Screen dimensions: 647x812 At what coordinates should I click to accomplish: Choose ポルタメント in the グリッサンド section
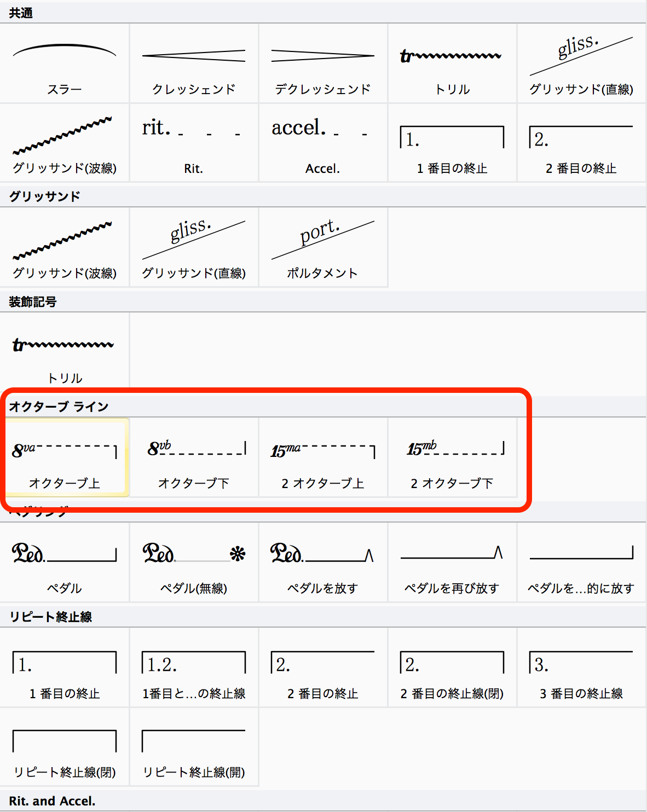pyautogui.click(x=323, y=247)
